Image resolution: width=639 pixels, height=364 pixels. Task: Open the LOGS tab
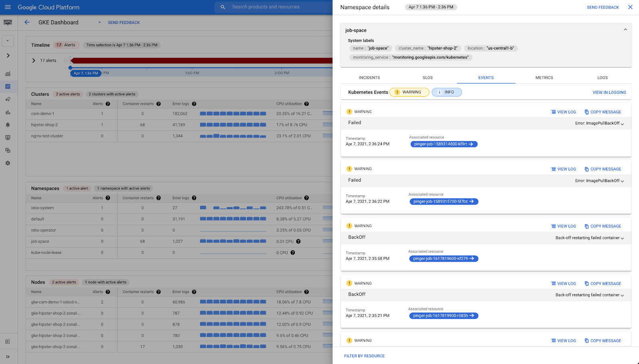[603, 78]
